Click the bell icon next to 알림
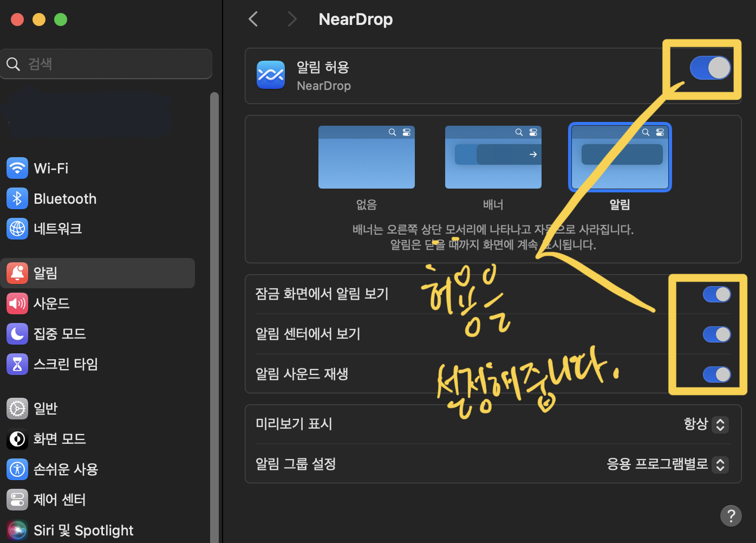The image size is (756, 543). point(17,273)
